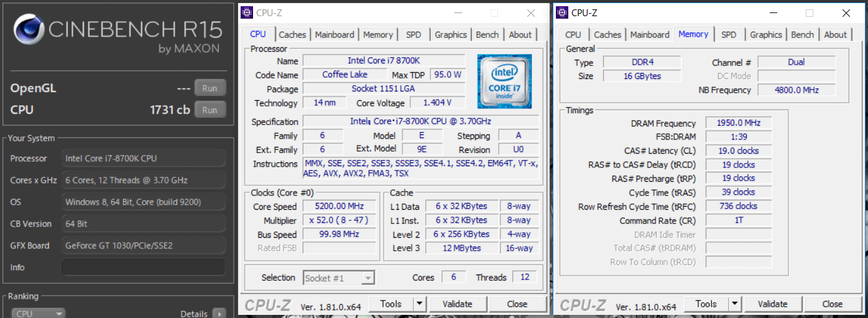Click the Intel Core i7 badge in CPU-Z
This screenshot has width=868, height=318.
point(504,82)
